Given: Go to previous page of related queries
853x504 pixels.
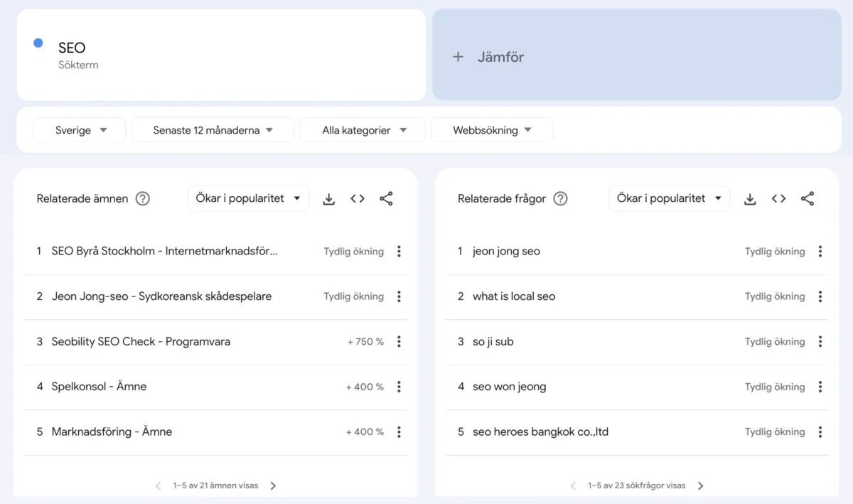Looking at the screenshot, I should click(573, 486).
